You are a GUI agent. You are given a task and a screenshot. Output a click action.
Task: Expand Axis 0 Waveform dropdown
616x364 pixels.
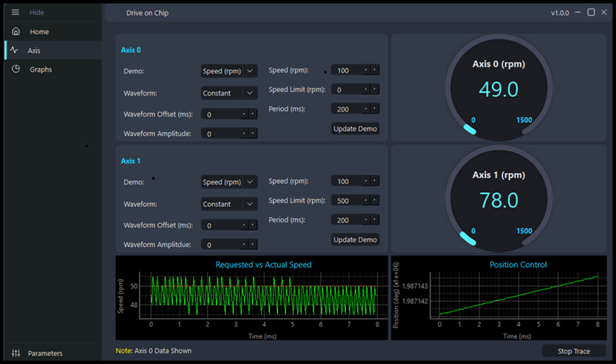click(x=229, y=93)
